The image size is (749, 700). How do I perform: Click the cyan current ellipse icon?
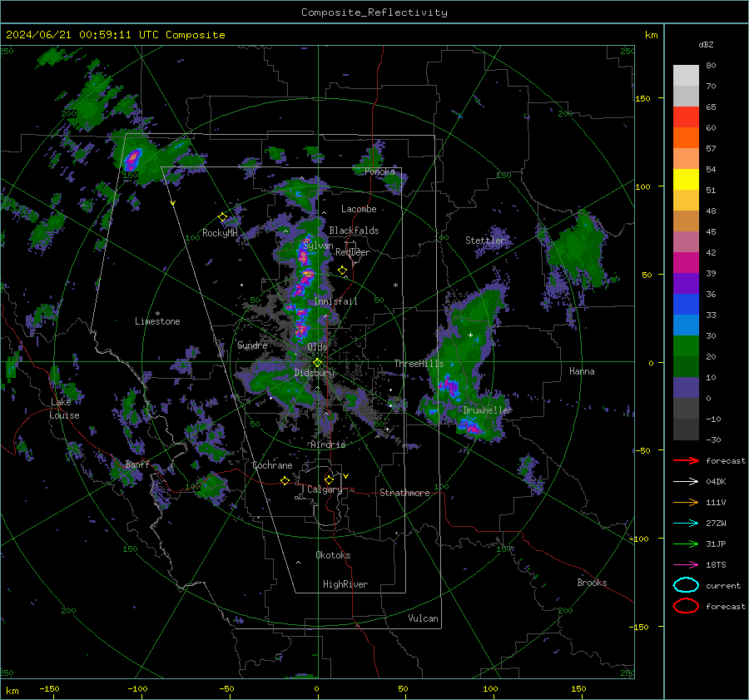(686, 585)
